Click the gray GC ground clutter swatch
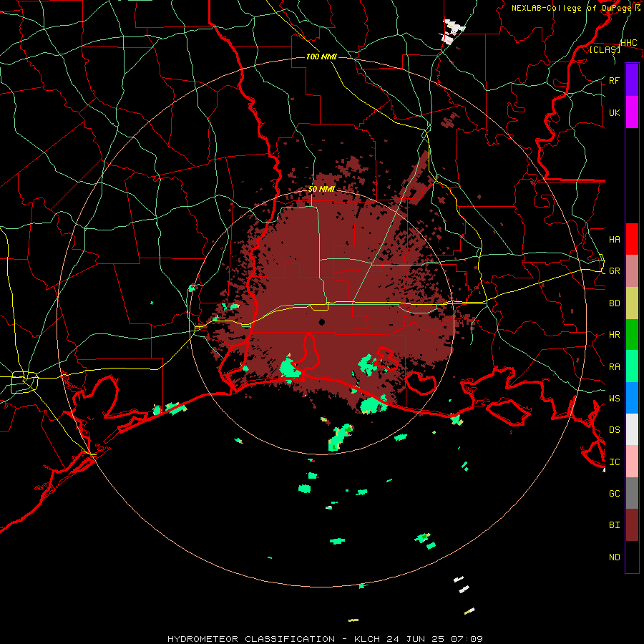The image size is (644, 644). (x=632, y=493)
